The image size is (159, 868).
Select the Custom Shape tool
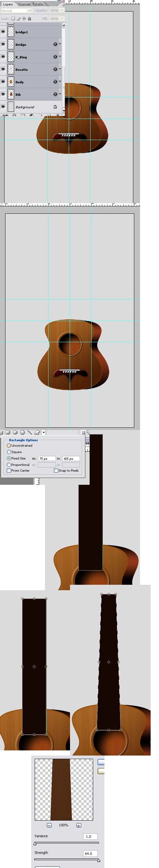[37, 432]
